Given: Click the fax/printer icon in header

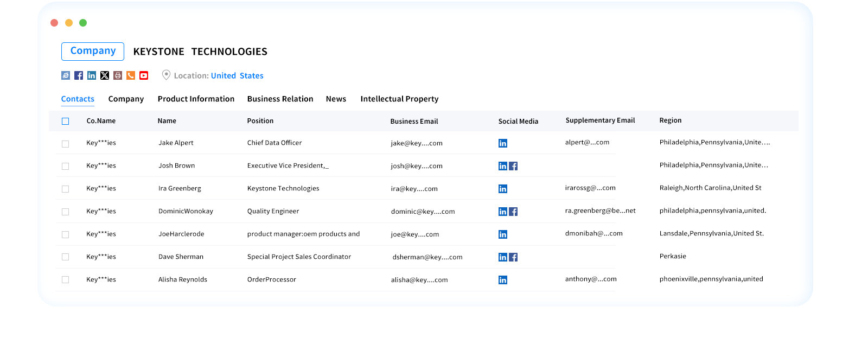Looking at the screenshot, I should pyautogui.click(x=118, y=75).
